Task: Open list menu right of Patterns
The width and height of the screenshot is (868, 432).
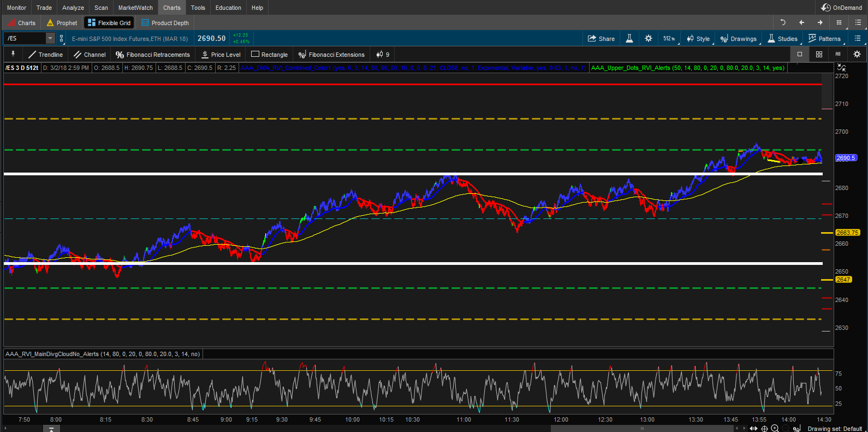Action: [x=857, y=39]
